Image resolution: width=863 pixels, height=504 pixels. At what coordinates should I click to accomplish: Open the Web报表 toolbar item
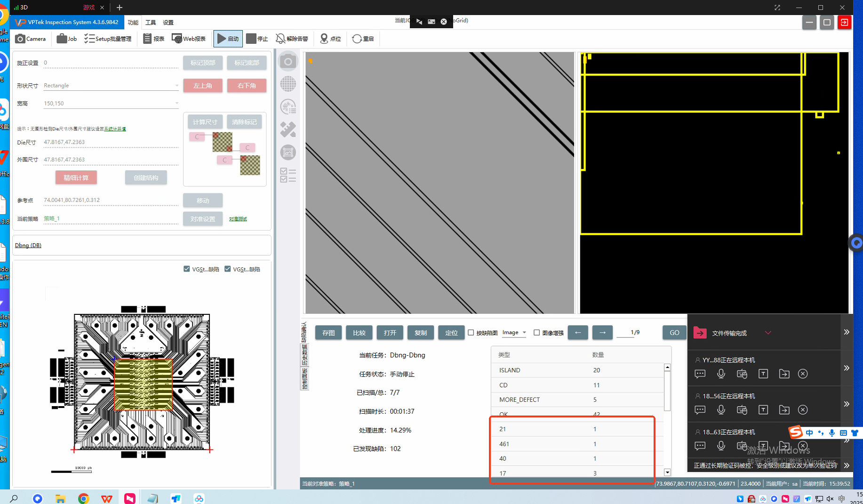click(x=189, y=39)
